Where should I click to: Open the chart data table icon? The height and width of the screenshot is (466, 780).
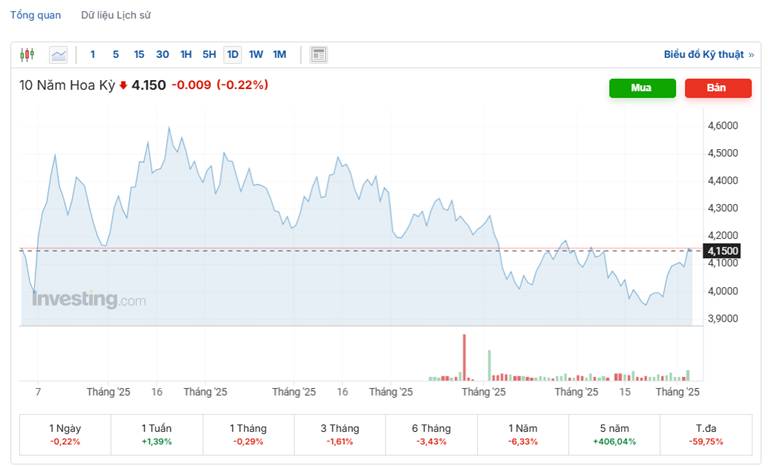click(318, 55)
